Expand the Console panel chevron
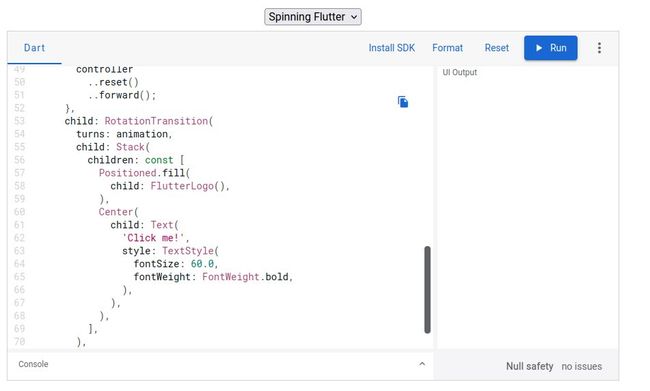Viewport: 650px width, 391px height. pos(422,364)
